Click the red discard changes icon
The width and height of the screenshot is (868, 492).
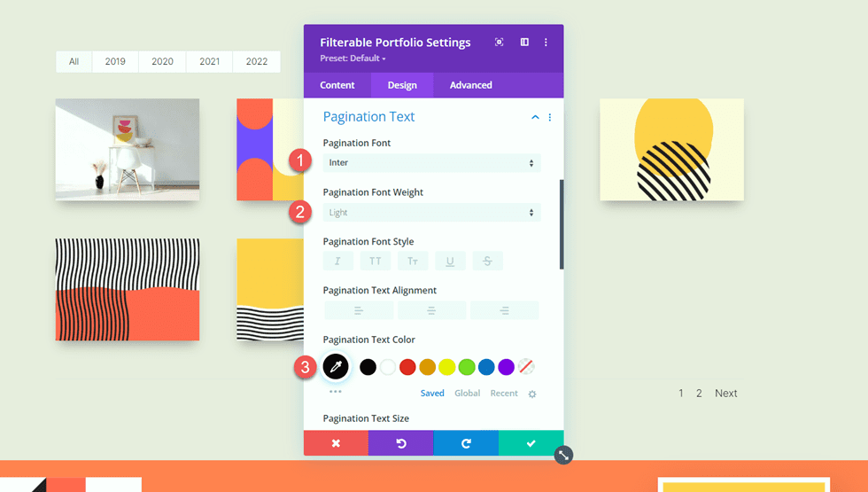pyautogui.click(x=336, y=443)
